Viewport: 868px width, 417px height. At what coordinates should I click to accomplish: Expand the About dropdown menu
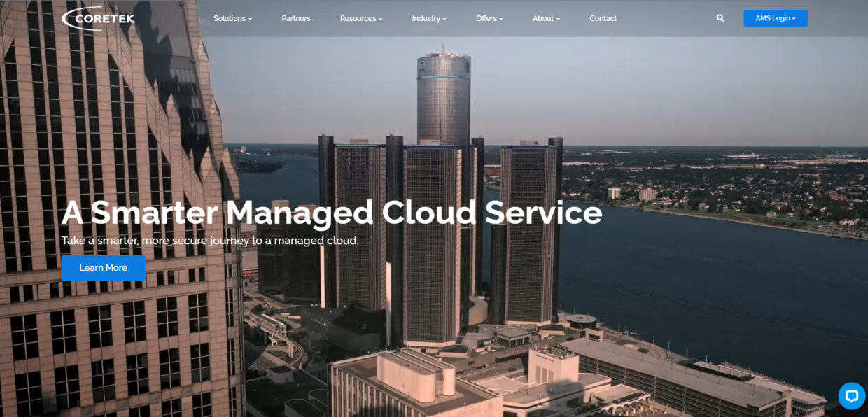[546, 18]
